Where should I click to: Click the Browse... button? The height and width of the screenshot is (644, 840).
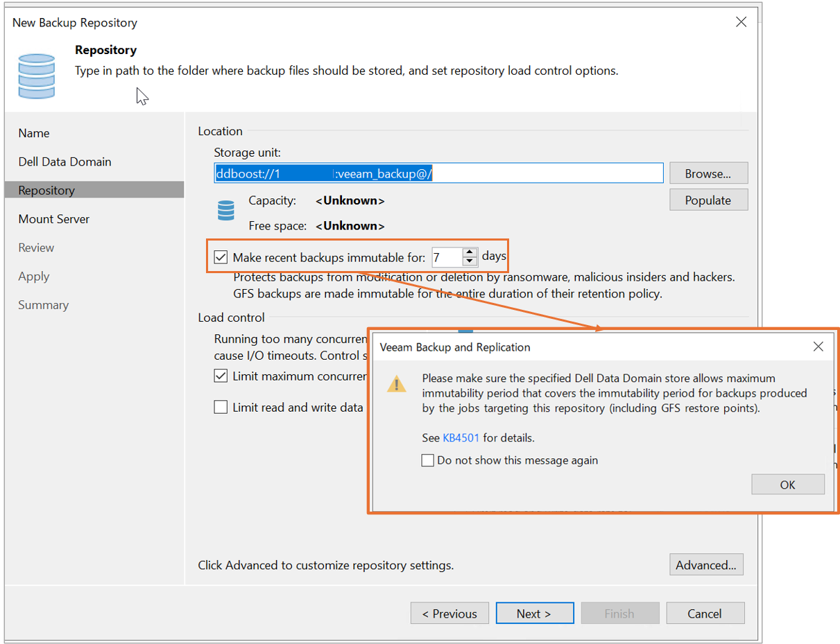click(708, 173)
